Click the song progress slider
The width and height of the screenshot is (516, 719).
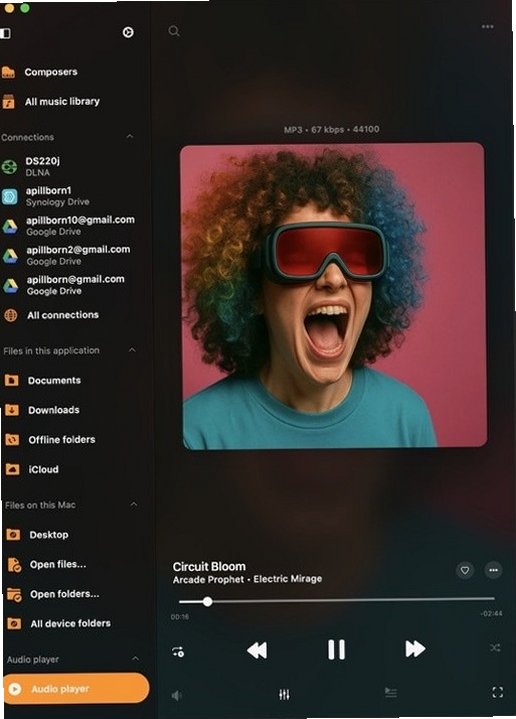pyautogui.click(x=337, y=600)
